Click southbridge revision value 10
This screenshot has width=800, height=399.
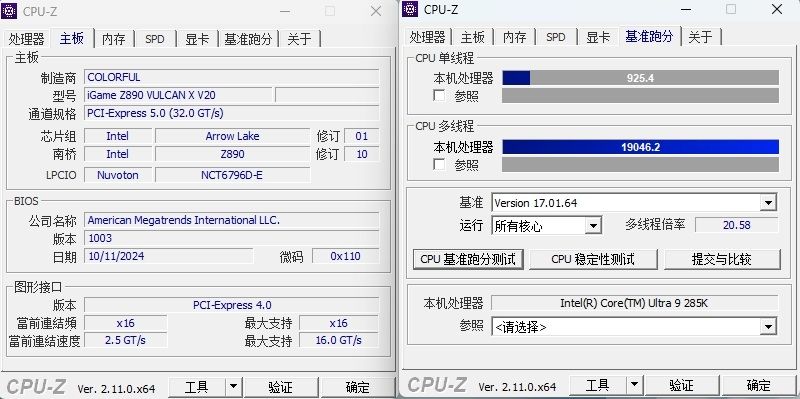click(362, 154)
